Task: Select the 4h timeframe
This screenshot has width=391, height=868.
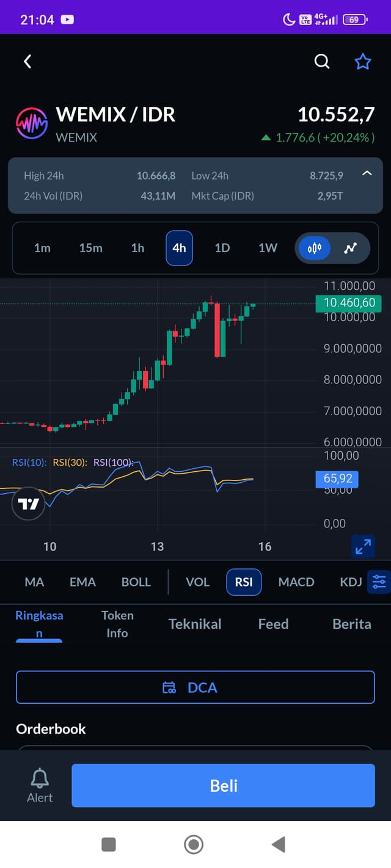Action: tap(179, 248)
